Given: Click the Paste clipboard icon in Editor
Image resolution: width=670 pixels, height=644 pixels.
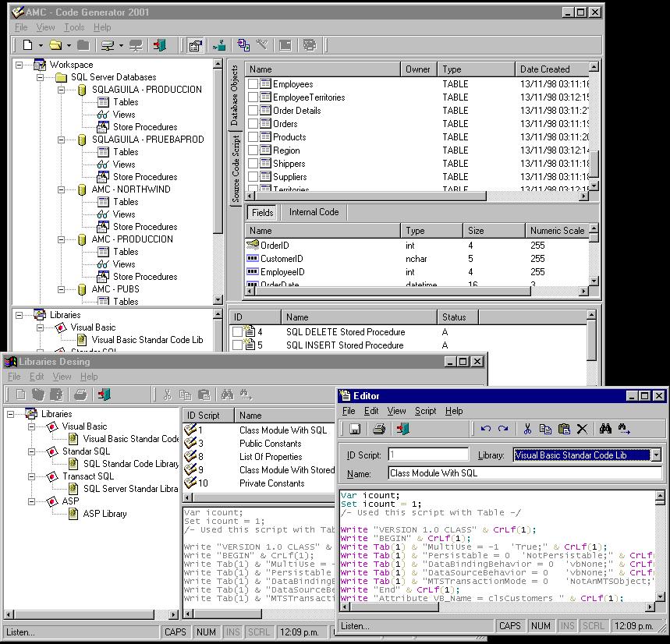Looking at the screenshot, I should point(563,429).
